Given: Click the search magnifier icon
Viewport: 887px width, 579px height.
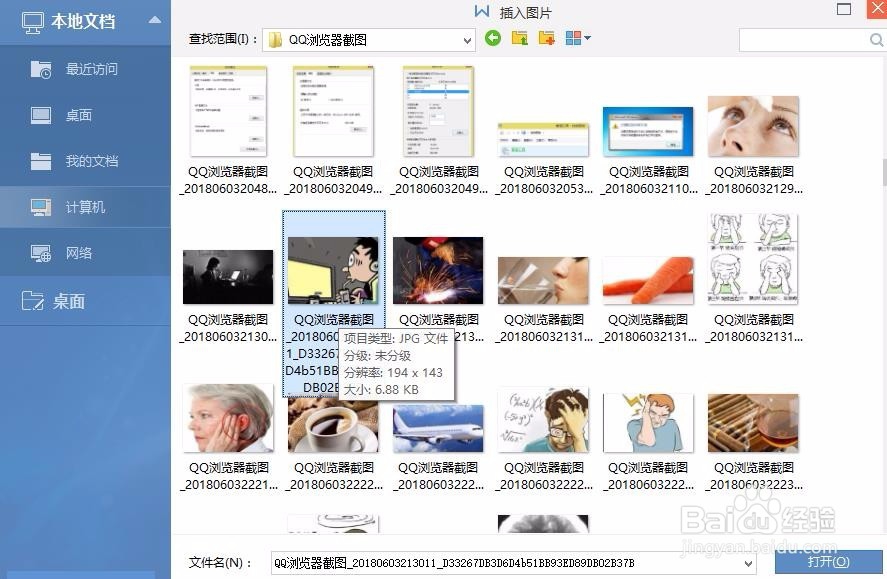Looking at the screenshot, I should pos(877,41).
